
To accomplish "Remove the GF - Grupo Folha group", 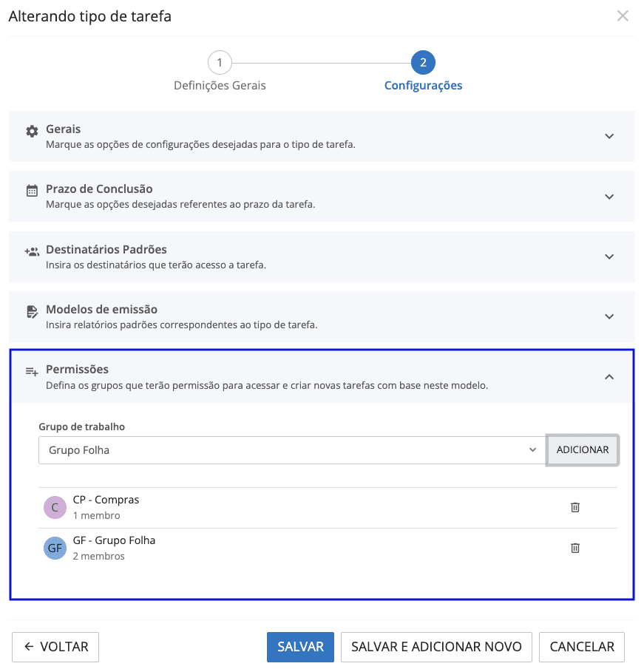I will point(574,548).
